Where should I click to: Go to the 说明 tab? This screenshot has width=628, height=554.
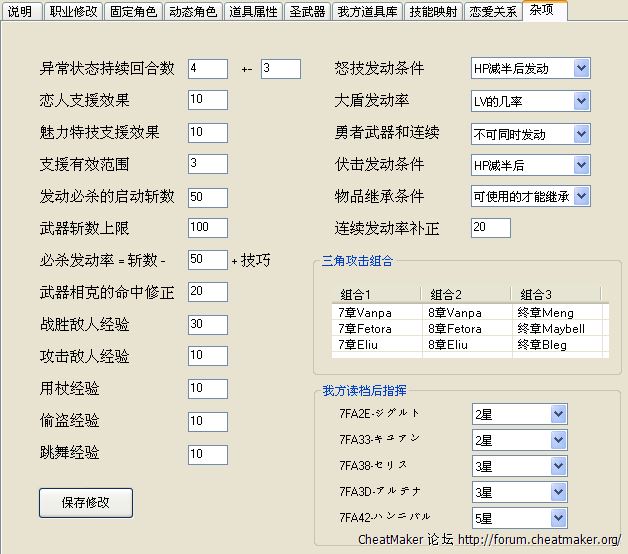[20, 11]
